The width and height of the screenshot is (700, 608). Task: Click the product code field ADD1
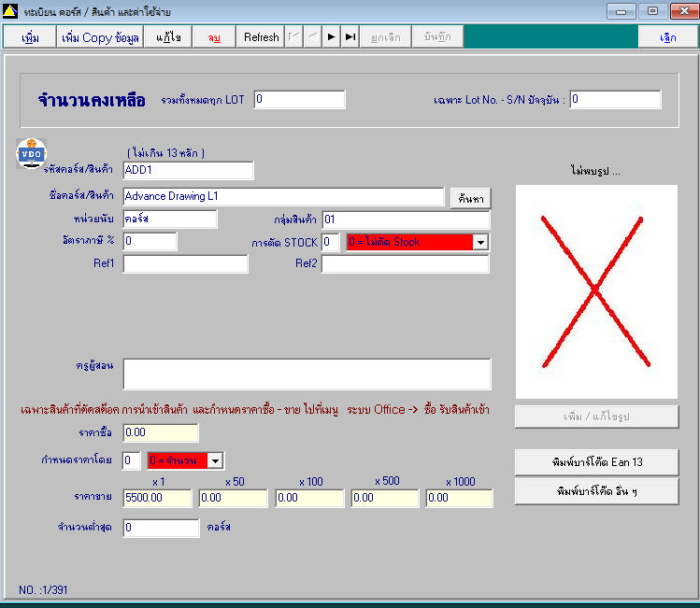click(188, 170)
